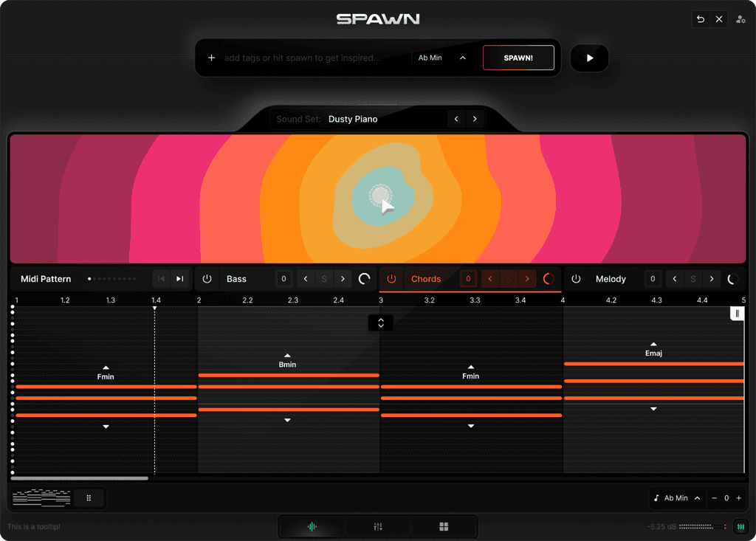Toggle power on the Bass track

(x=207, y=279)
